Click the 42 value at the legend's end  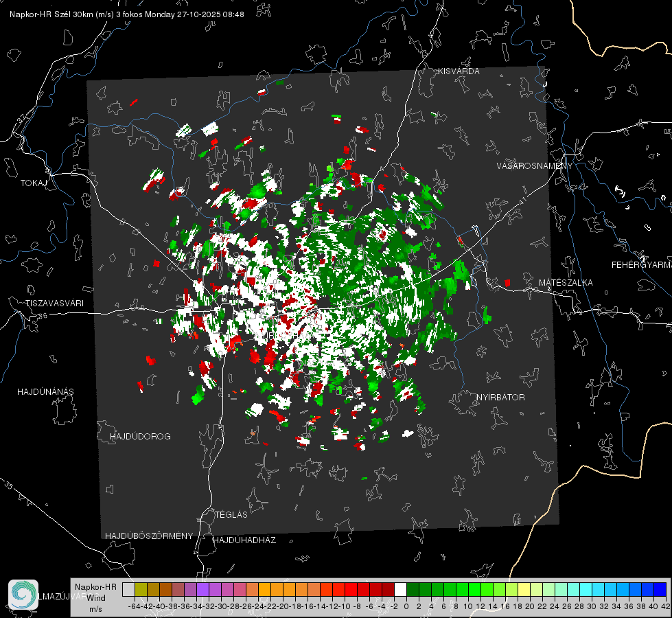click(x=665, y=606)
